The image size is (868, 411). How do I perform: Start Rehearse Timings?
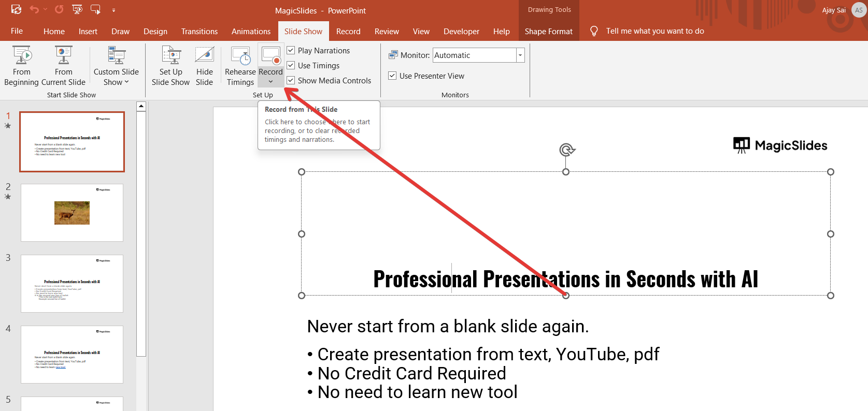point(240,66)
